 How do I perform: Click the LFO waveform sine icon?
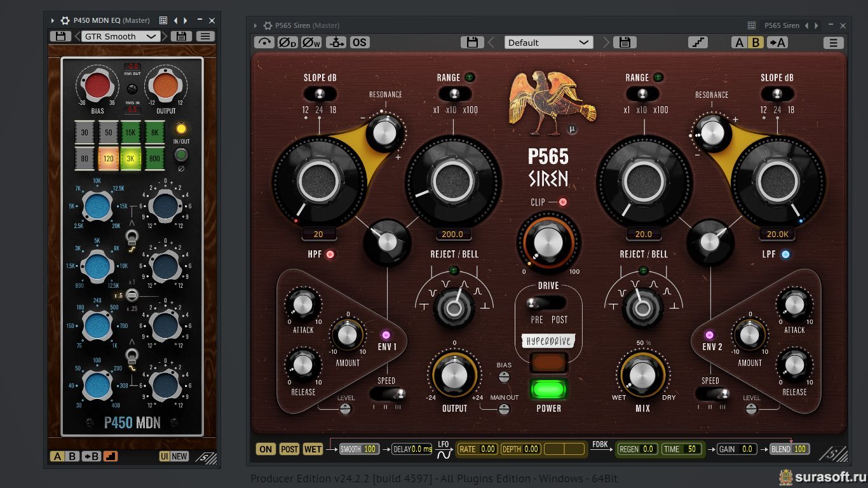(x=444, y=454)
